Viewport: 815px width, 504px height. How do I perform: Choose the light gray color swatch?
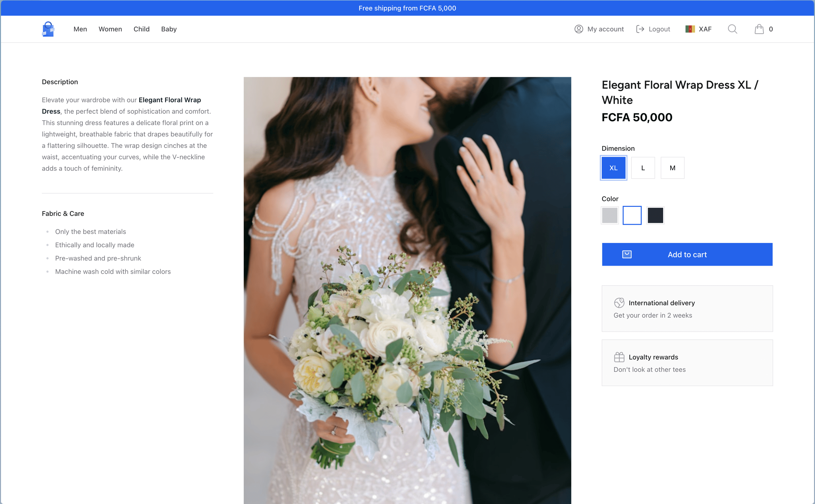[610, 215]
